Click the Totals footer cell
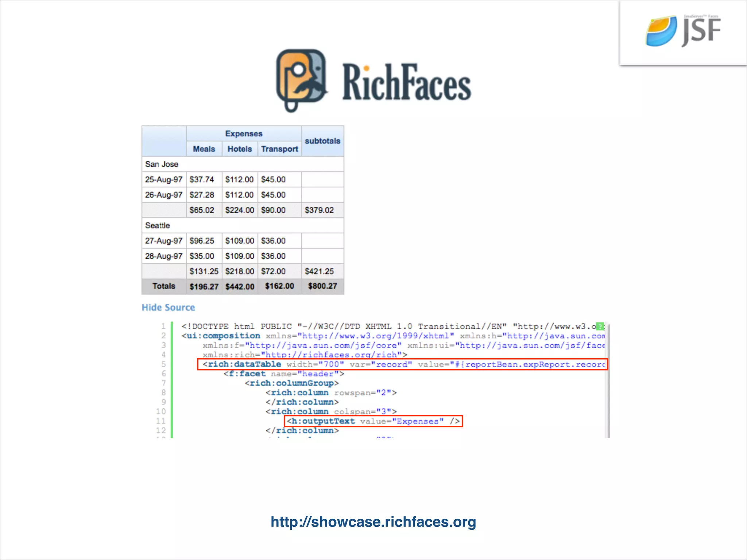This screenshot has width=747, height=560. [164, 286]
